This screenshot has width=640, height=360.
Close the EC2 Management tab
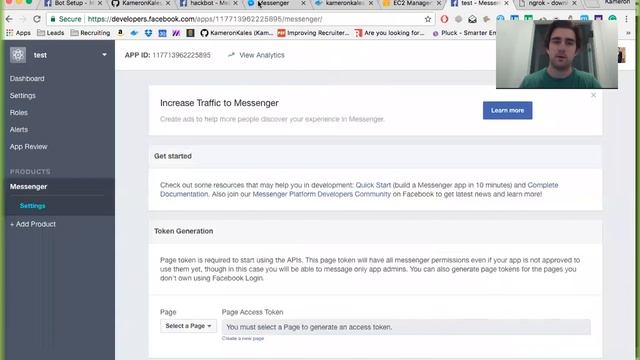[x=439, y=3]
